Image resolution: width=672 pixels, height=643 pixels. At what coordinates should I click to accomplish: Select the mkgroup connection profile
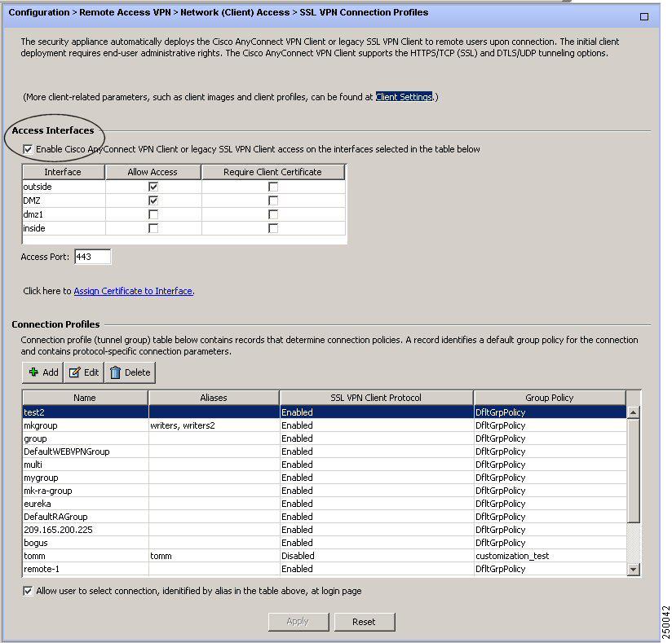[325, 425]
